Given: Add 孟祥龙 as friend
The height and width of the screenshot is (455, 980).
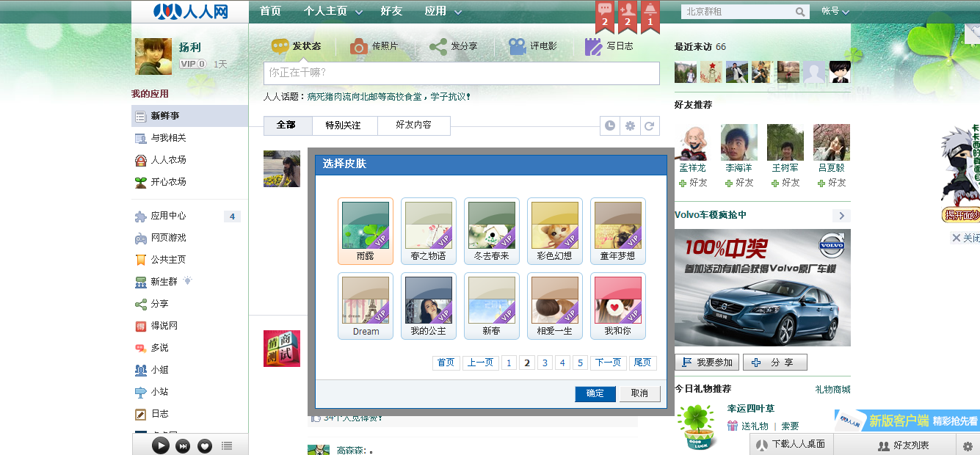Looking at the screenshot, I should 693,183.
